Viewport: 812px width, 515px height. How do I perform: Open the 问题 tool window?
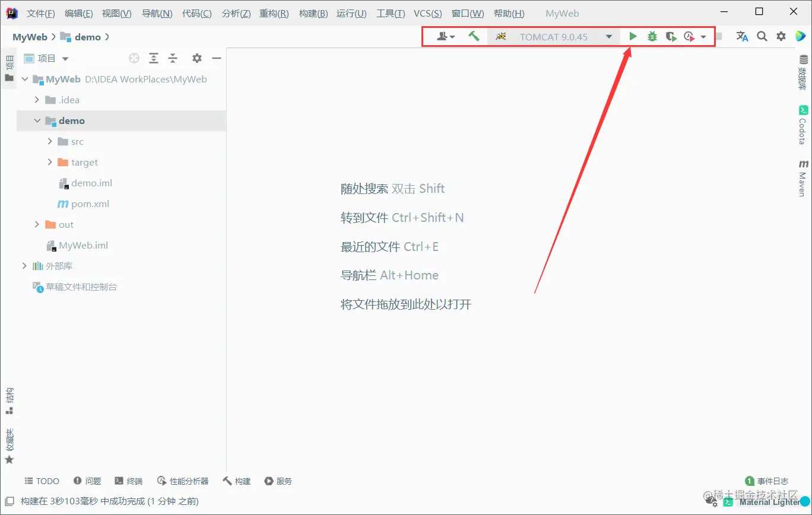click(x=87, y=481)
